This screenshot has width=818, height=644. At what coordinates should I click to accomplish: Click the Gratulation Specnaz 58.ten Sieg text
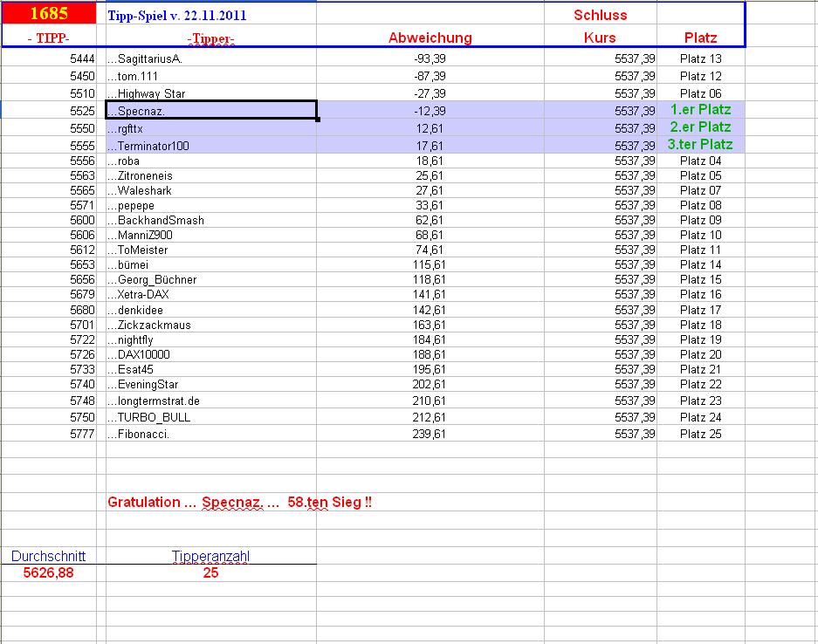pos(239,503)
